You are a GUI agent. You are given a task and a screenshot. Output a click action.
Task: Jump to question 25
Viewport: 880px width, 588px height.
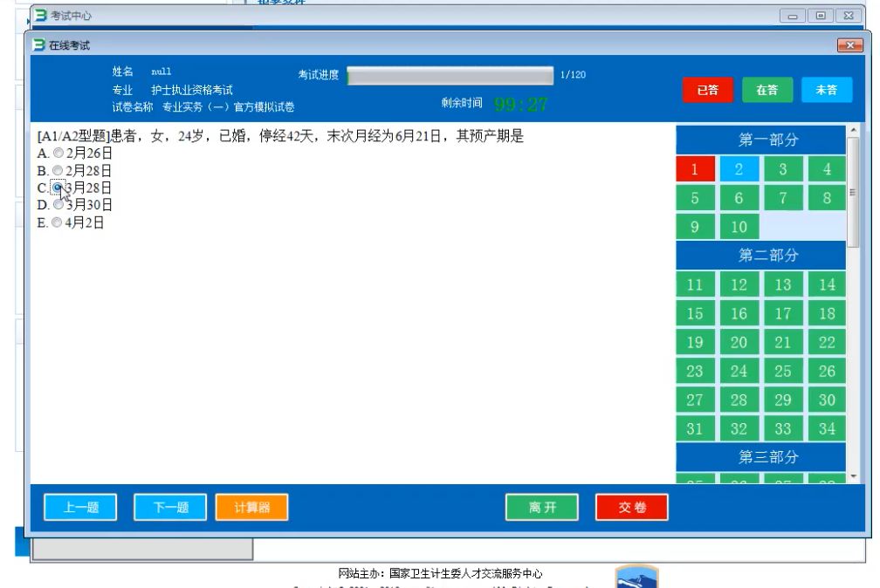[x=783, y=371]
